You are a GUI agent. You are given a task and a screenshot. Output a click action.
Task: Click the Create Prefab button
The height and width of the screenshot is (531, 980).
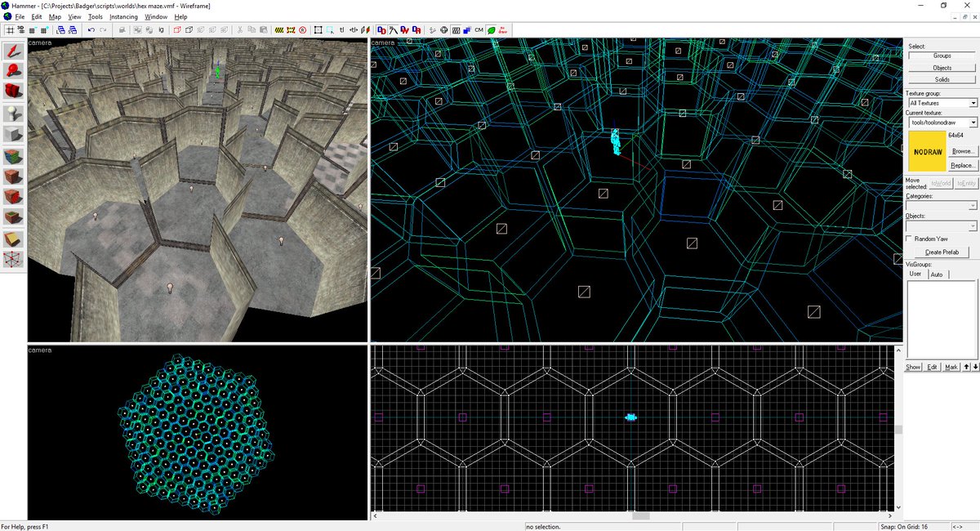pos(942,252)
